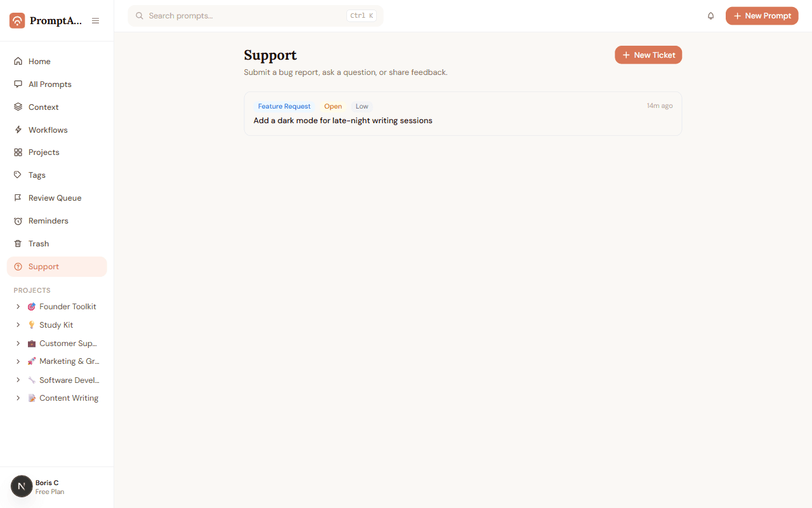Click the PromptA... app logo icon

(x=17, y=21)
